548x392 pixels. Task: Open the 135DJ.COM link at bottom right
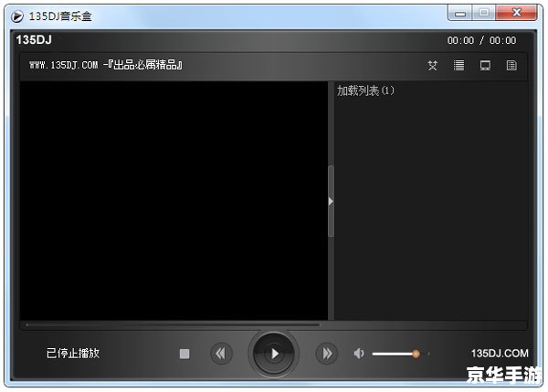point(500,354)
